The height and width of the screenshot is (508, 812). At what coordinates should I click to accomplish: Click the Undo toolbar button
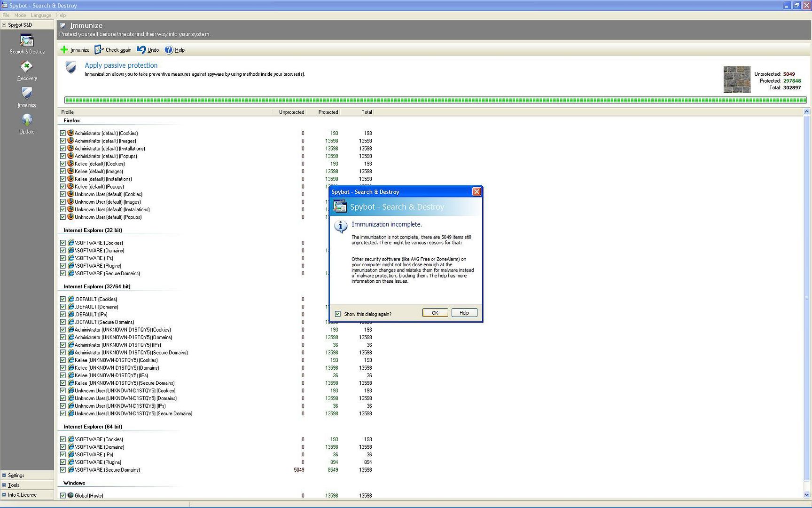coord(148,50)
